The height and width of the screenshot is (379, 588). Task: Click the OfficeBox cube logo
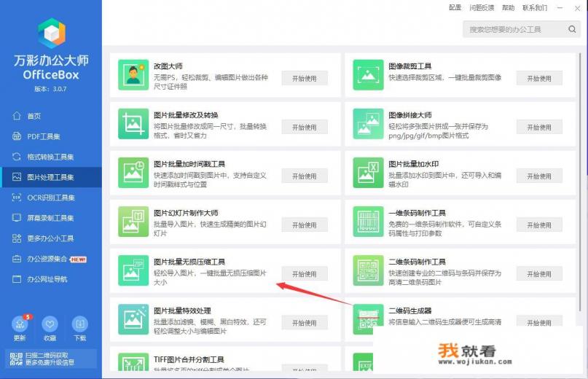(x=52, y=33)
